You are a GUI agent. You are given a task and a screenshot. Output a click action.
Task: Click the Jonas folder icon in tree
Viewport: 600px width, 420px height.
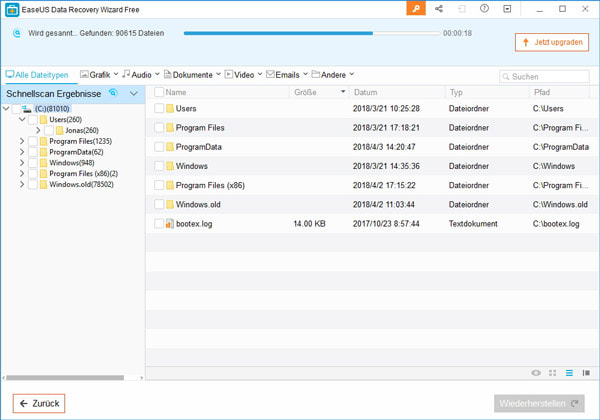pos(59,130)
